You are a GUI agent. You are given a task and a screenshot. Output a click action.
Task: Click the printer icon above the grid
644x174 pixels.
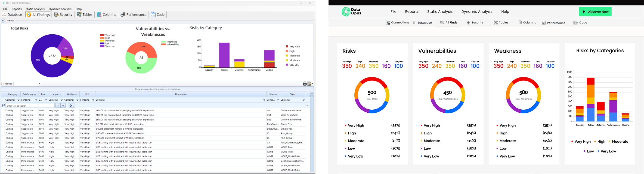pos(305,84)
